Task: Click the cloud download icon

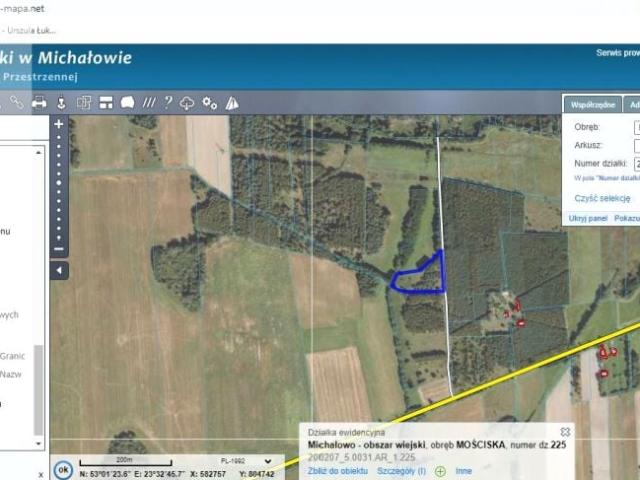Action: (187, 102)
